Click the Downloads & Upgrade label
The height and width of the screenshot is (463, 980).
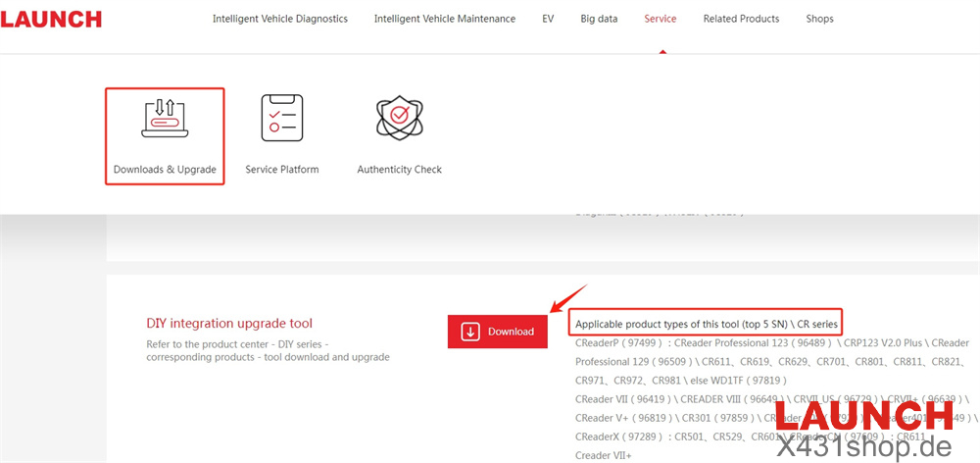[x=165, y=169]
